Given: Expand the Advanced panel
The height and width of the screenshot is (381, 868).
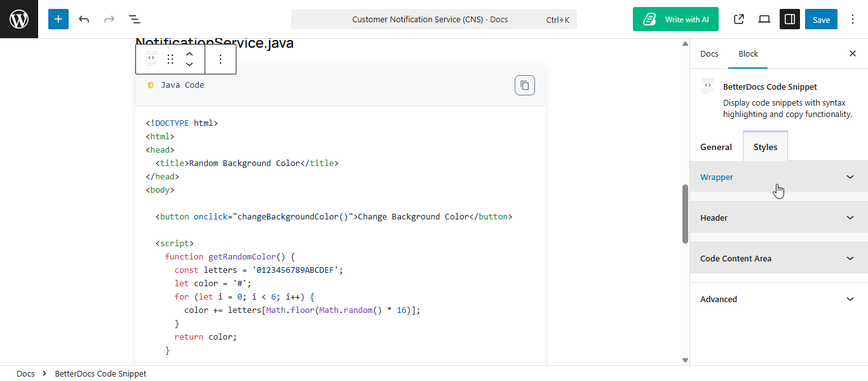Looking at the screenshot, I should pos(779,299).
